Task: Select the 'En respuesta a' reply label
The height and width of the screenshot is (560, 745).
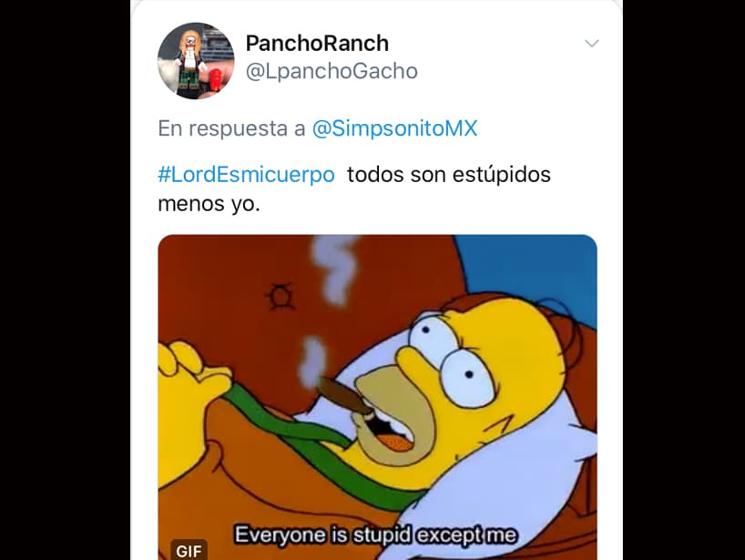Action: tap(231, 128)
